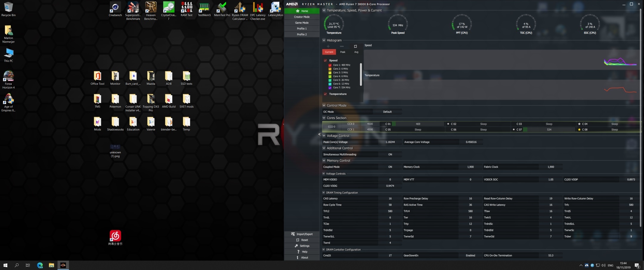This screenshot has height=270, width=644.
Task: Toggle the Core 4: 6 MHz checkbox
Action: [x=330, y=76]
